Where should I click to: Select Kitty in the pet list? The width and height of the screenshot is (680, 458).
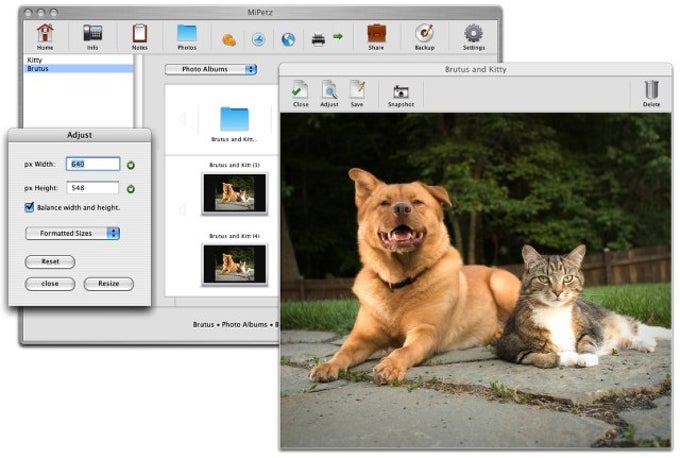pyautogui.click(x=78, y=60)
